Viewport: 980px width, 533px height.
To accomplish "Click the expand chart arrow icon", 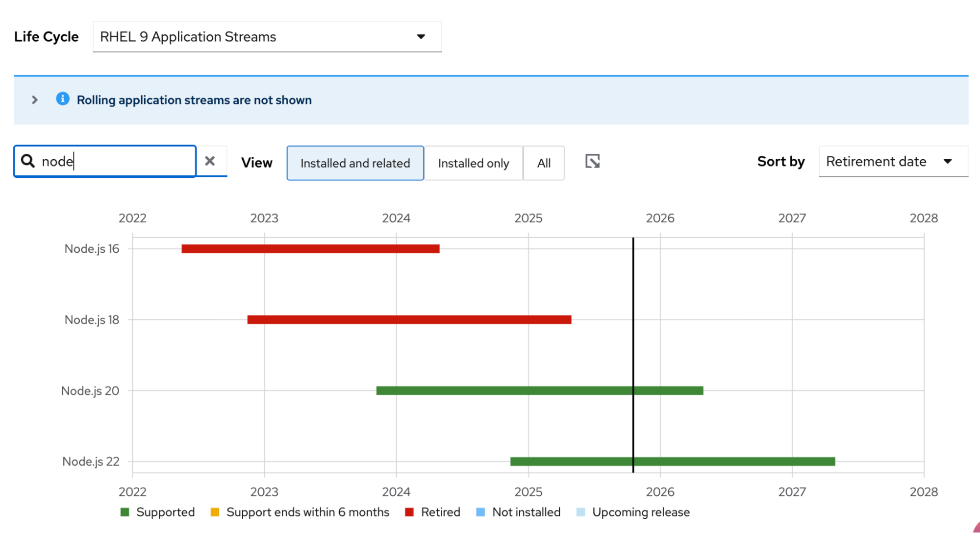I will [592, 161].
